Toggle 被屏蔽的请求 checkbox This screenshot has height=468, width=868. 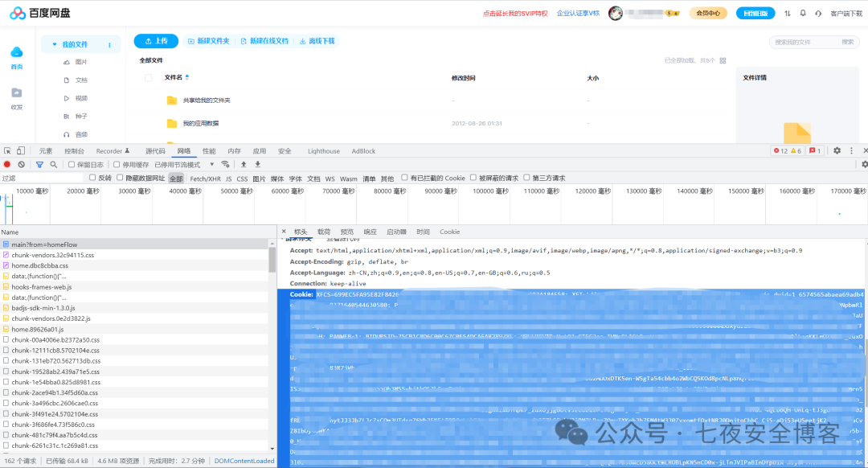pos(473,178)
